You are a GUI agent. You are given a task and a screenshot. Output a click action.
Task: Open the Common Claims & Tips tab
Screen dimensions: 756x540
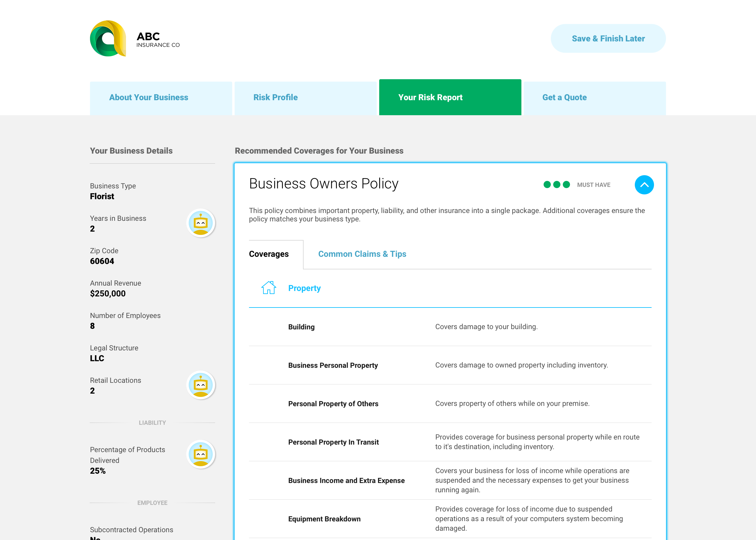click(x=362, y=254)
